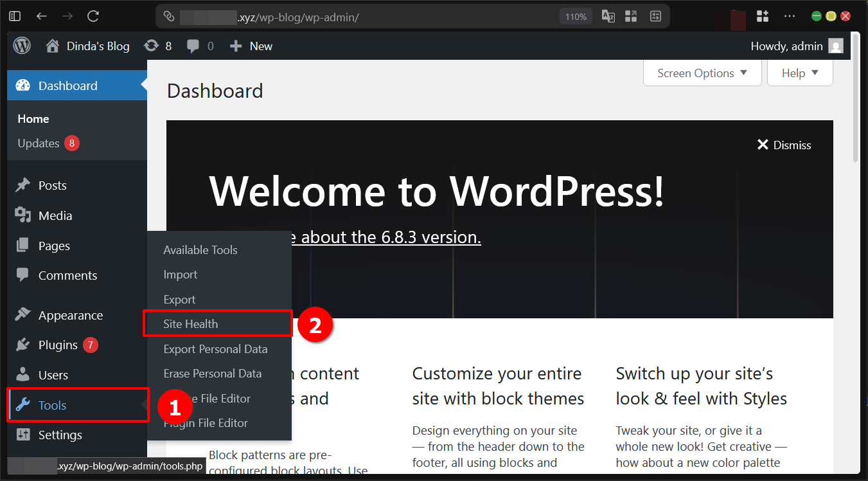Click Howdy, admin profile avatar
868x481 pixels.
[x=835, y=45]
